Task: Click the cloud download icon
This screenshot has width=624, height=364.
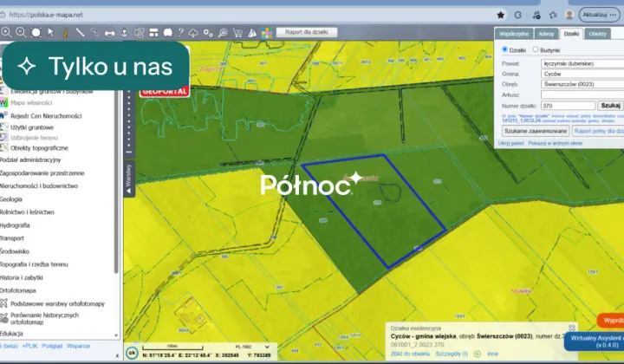Action: coord(193,33)
